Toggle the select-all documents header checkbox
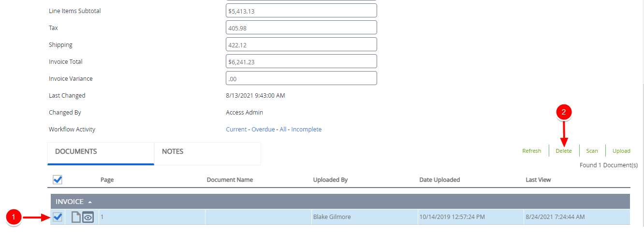The height and width of the screenshot is (233, 644). pos(58,180)
